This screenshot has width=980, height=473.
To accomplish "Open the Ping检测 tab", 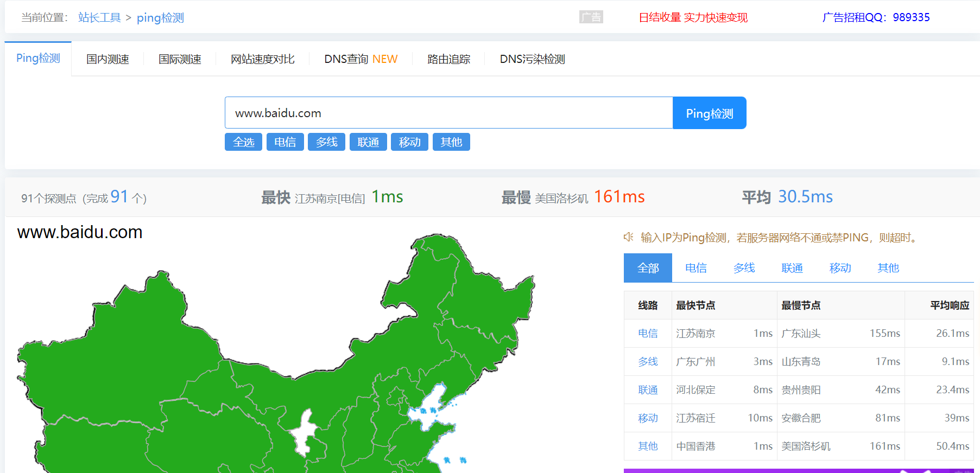I will pos(38,59).
